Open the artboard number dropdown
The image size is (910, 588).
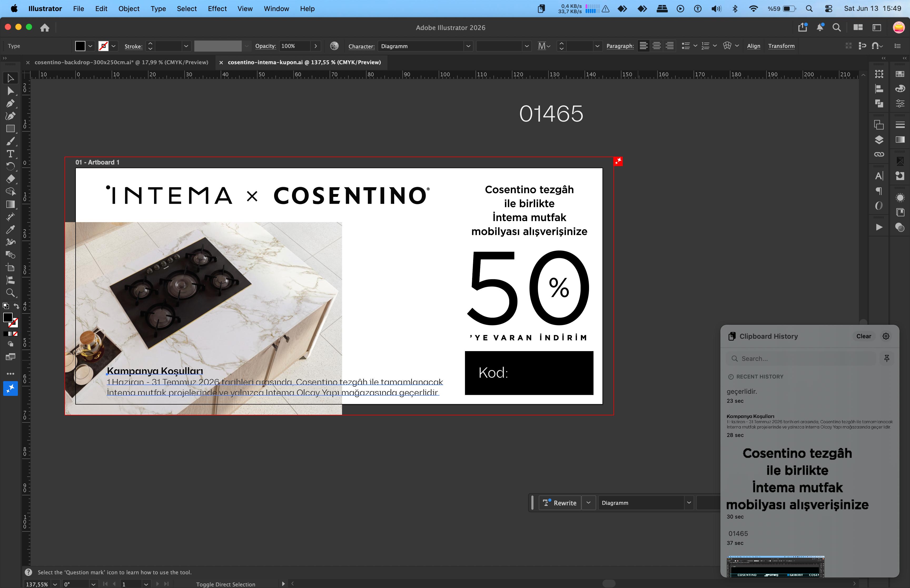pyautogui.click(x=146, y=584)
